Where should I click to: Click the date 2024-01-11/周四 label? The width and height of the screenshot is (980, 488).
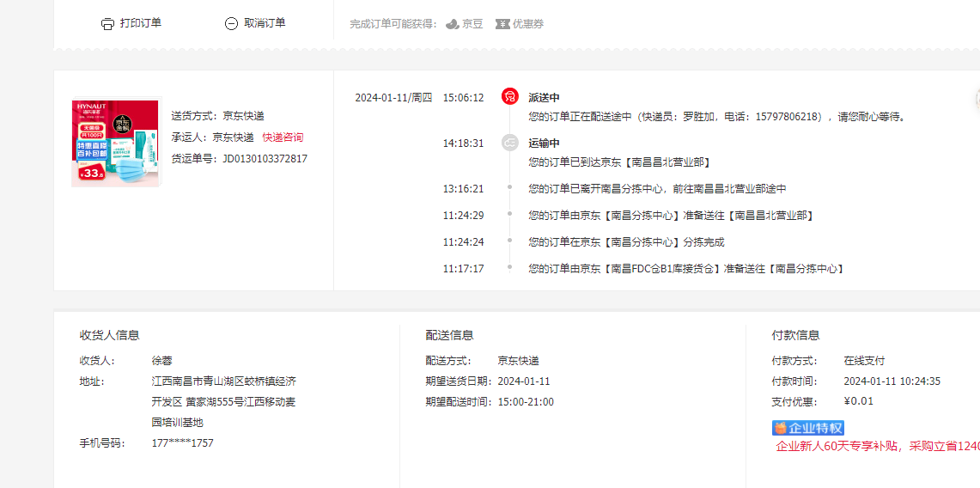click(x=393, y=97)
